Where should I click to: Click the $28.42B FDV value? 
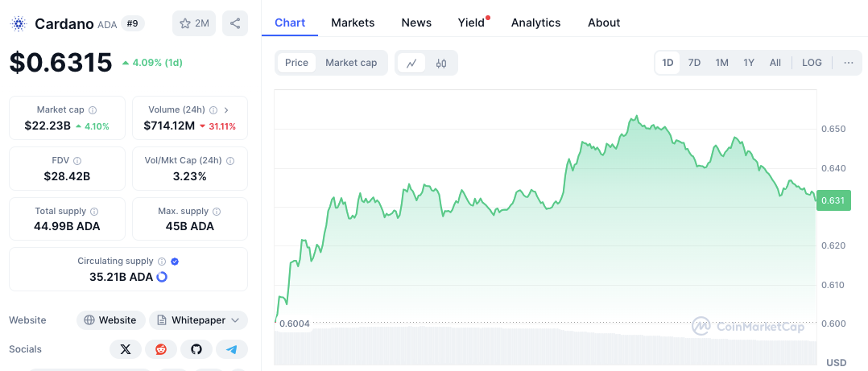click(67, 177)
